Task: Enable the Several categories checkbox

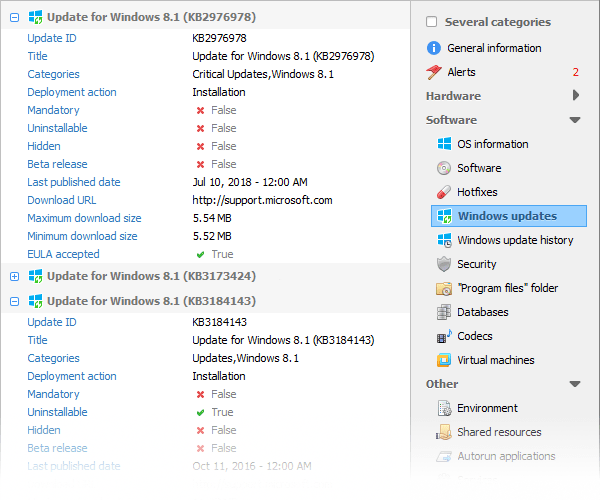Action: pyautogui.click(x=432, y=22)
